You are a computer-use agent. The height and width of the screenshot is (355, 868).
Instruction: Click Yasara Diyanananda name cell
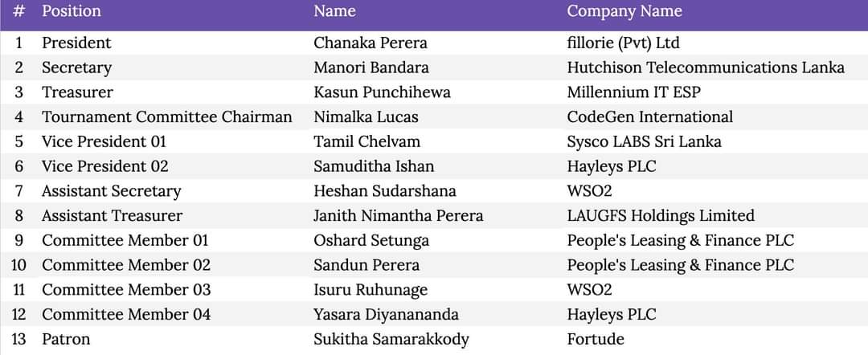[386, 315]
